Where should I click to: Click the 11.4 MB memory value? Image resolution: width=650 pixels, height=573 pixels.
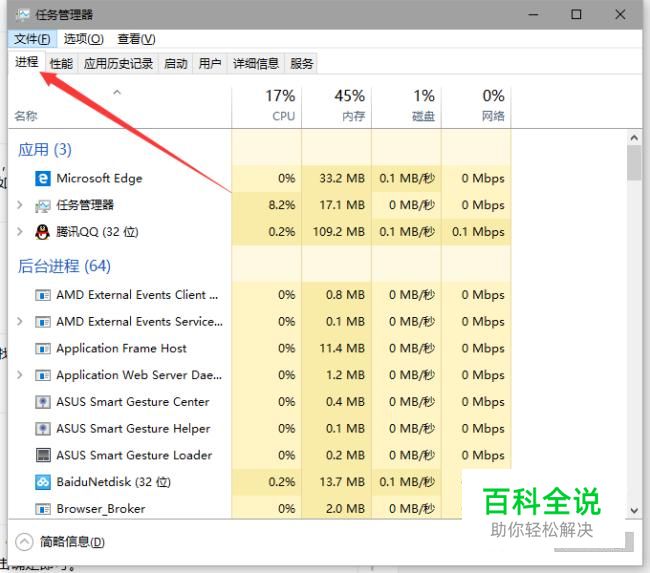[x=342, y=349]
